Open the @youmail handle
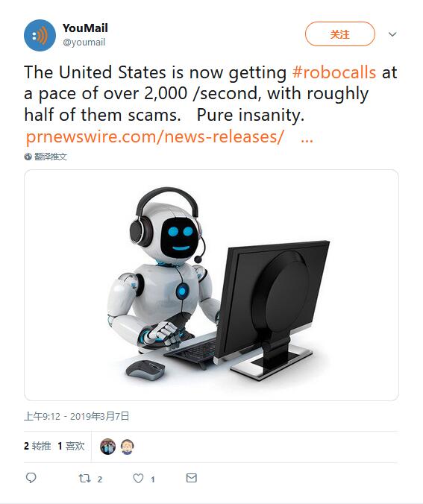Image resolution: width=423 pixels, height=504 pixels. pyautogui.click(x=84, y=42)
